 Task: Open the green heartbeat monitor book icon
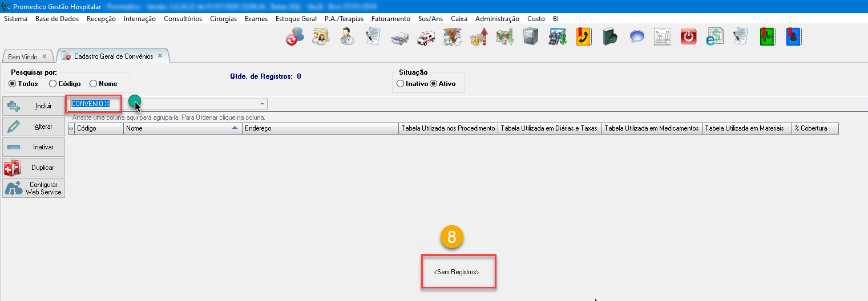click(768, 37)
